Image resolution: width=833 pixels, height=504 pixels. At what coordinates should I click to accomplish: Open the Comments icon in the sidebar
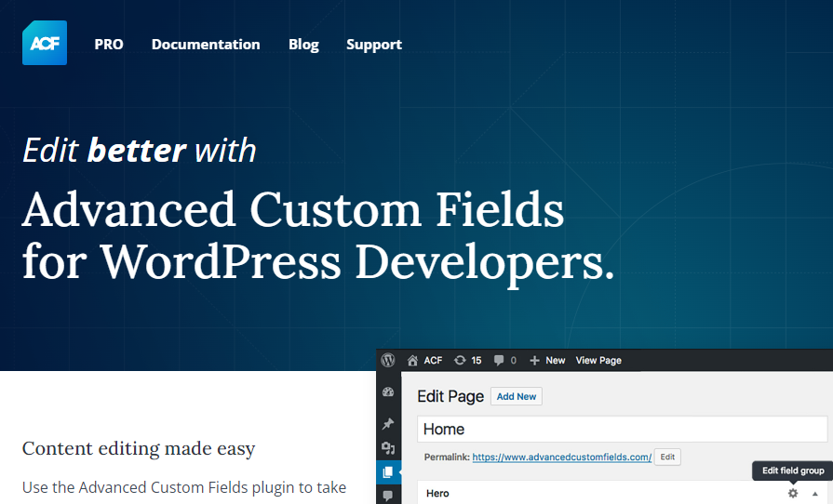[388, 496]
